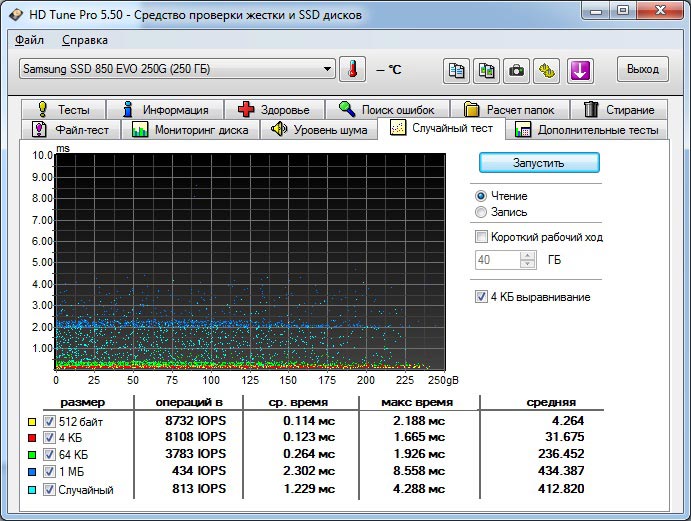Click the purple down-arrow minimize-to-tray icon

tap(581, 69)
